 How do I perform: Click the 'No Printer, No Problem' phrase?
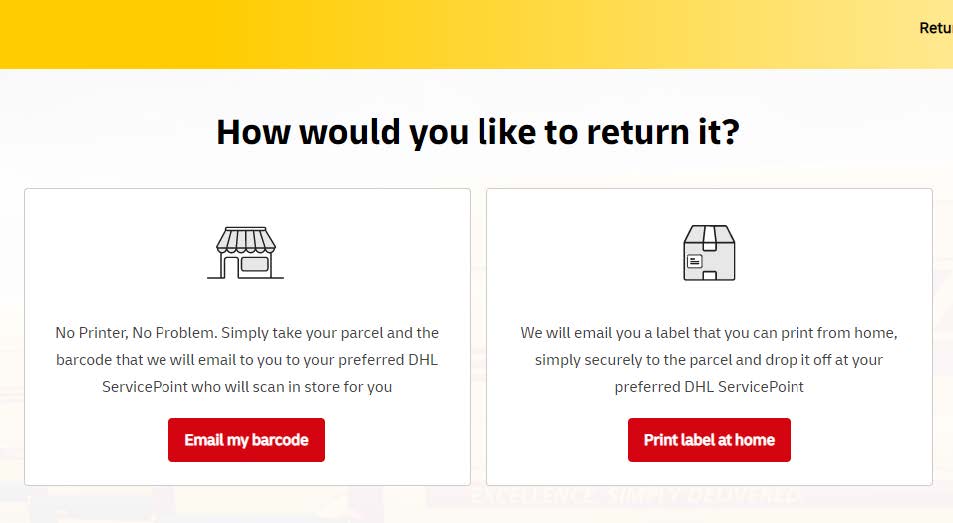(x=136, y=333)
